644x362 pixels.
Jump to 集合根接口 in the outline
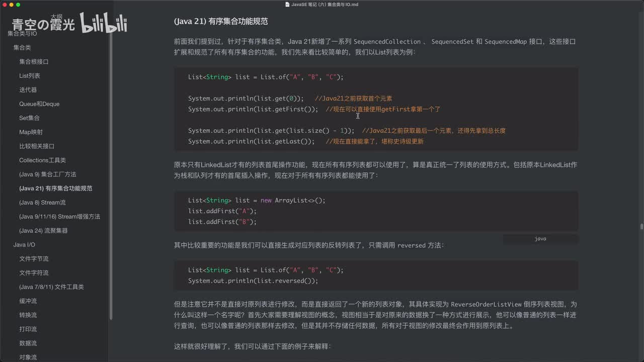coord(34,61)
